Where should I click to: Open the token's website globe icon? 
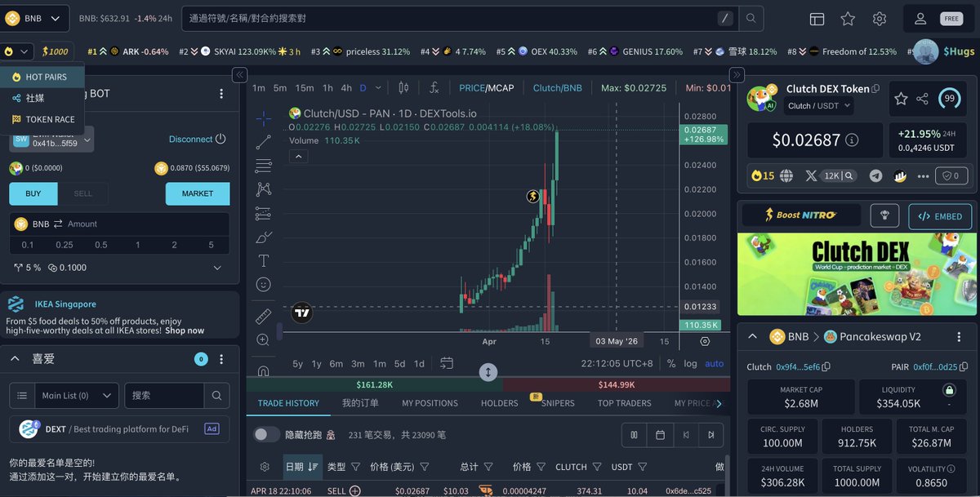coord(786,175)
